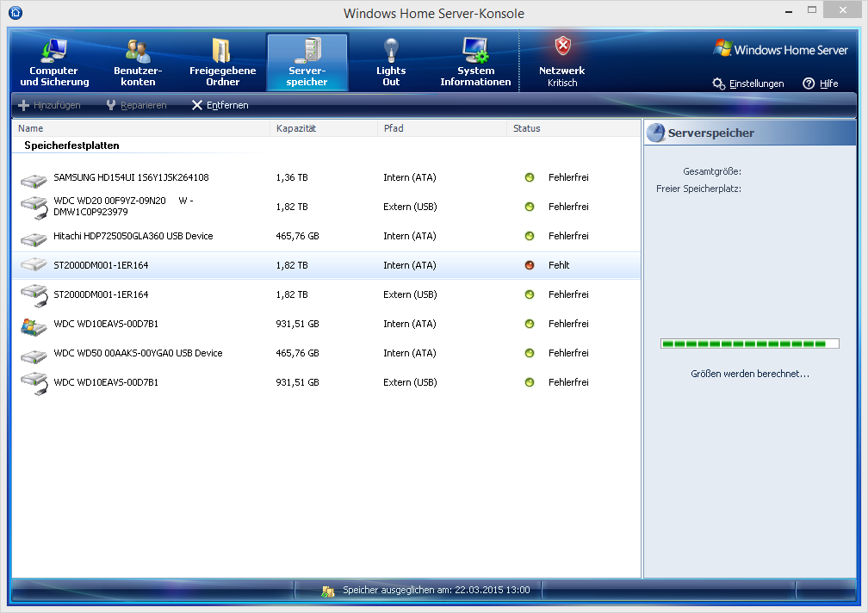
Task: Click the WDC WD50 00AAKS drive icon
Action: tap(34, 356)
